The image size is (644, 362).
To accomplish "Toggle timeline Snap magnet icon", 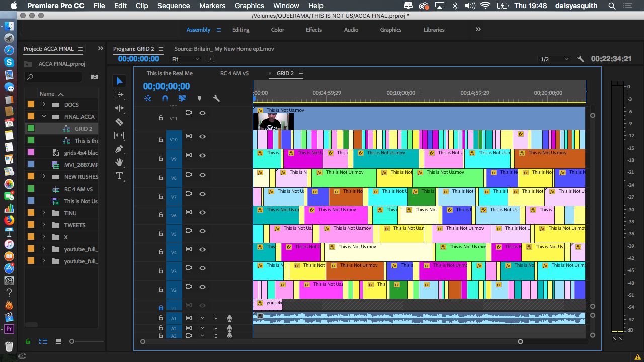I will 165,98.
